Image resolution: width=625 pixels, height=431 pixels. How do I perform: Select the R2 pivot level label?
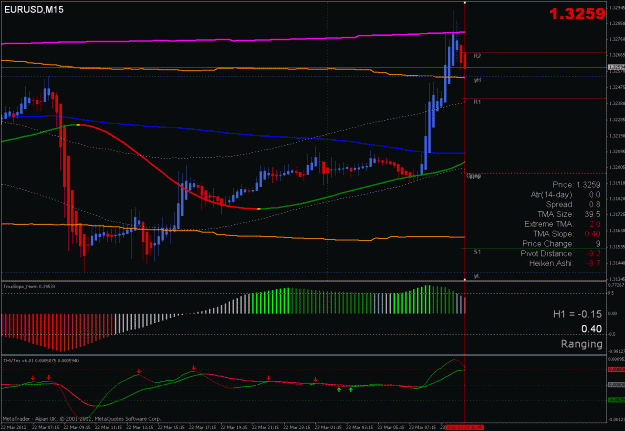pos(477,56)
